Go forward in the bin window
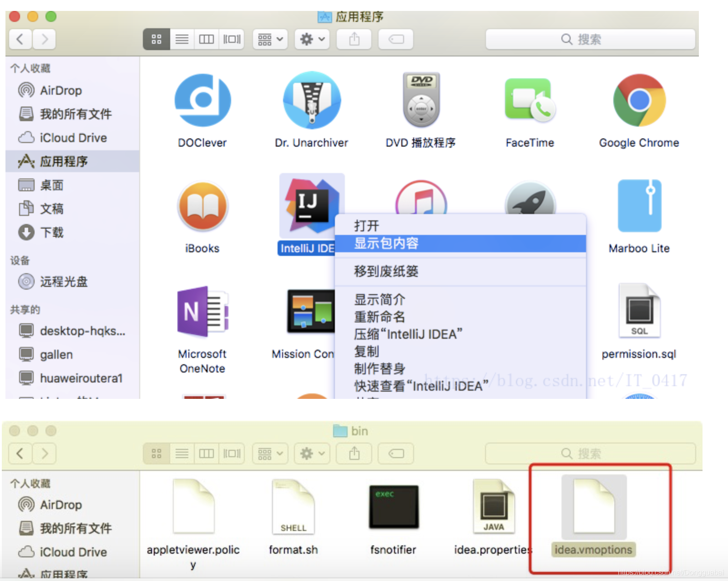This screenshot has height=581, width=728. [44, 454]
